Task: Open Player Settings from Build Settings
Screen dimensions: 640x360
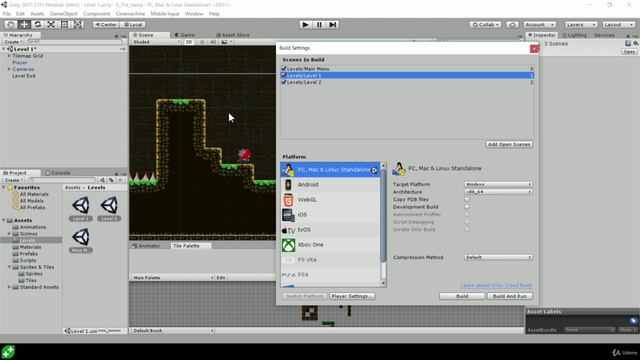Action: (x=352, y=296)
